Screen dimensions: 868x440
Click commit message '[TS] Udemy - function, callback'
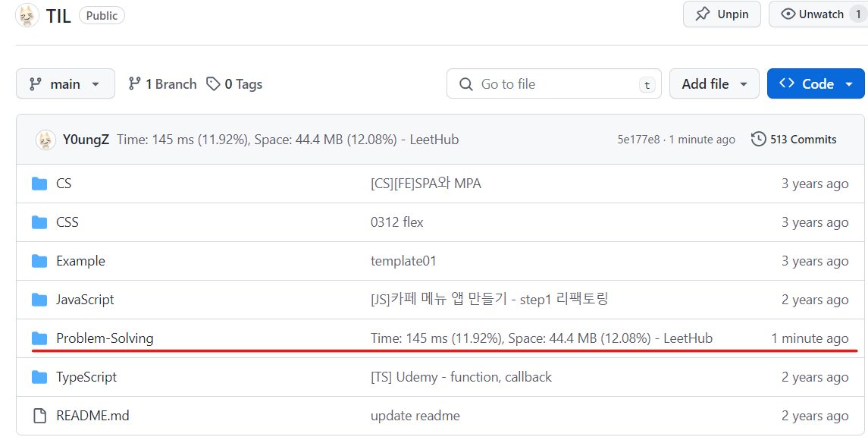point(461,377)
